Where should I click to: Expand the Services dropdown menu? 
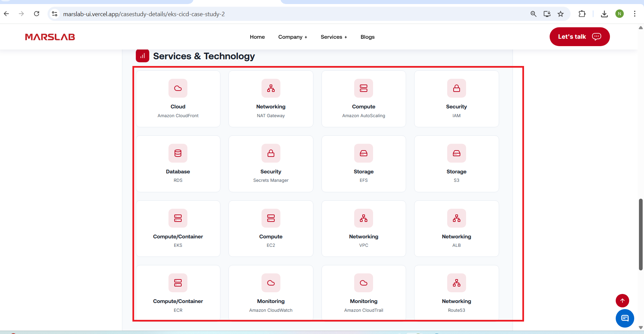[x=334, y=37]
